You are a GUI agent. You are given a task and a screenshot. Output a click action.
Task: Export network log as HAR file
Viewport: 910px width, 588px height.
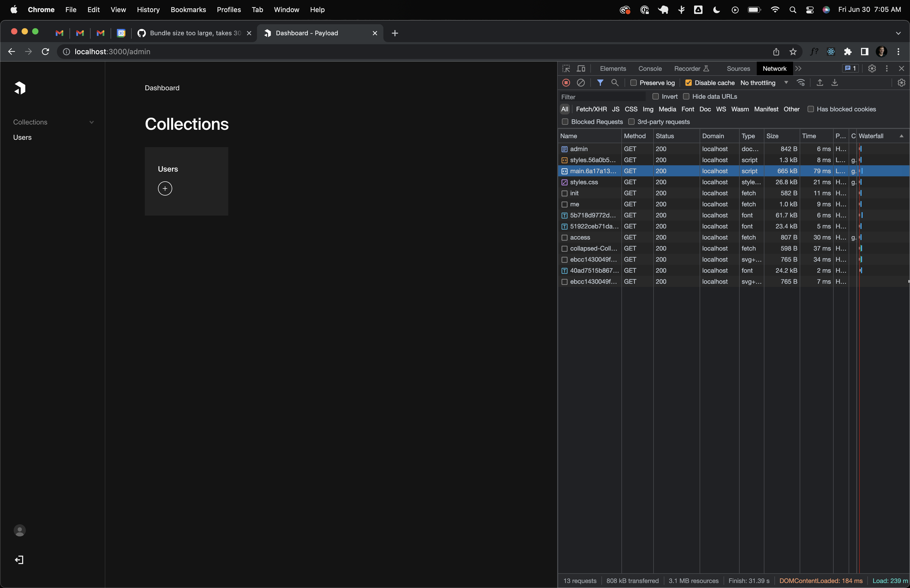(834, 82)
